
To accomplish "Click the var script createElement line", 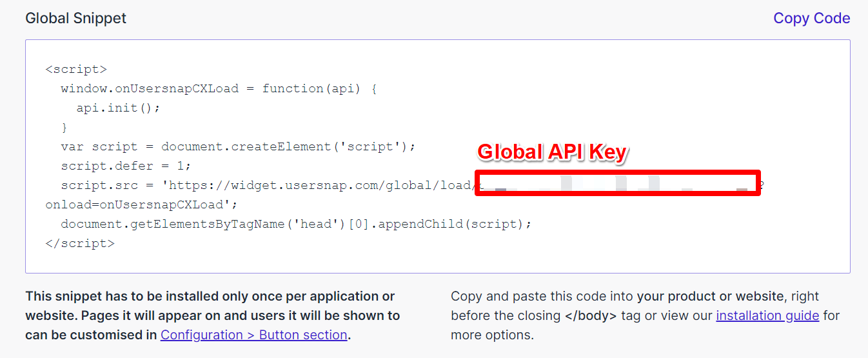I will click(239, 146).
